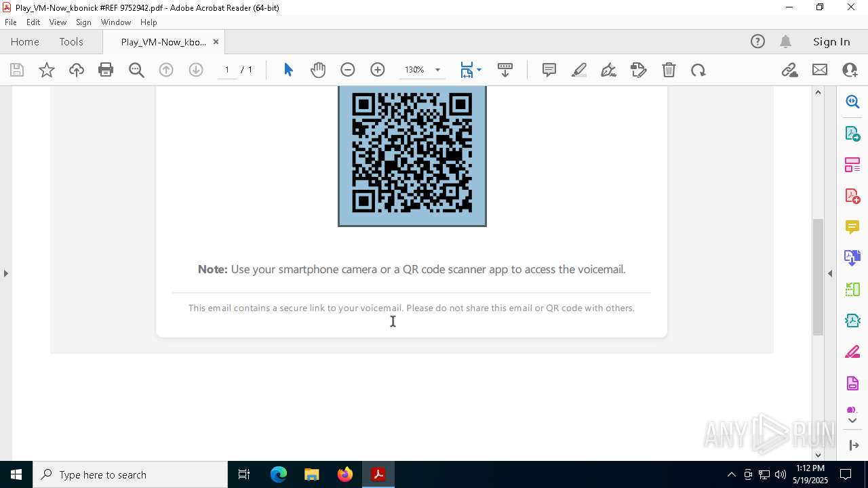
Task: Select the Highlight text tool
Action: click(579, 70)
